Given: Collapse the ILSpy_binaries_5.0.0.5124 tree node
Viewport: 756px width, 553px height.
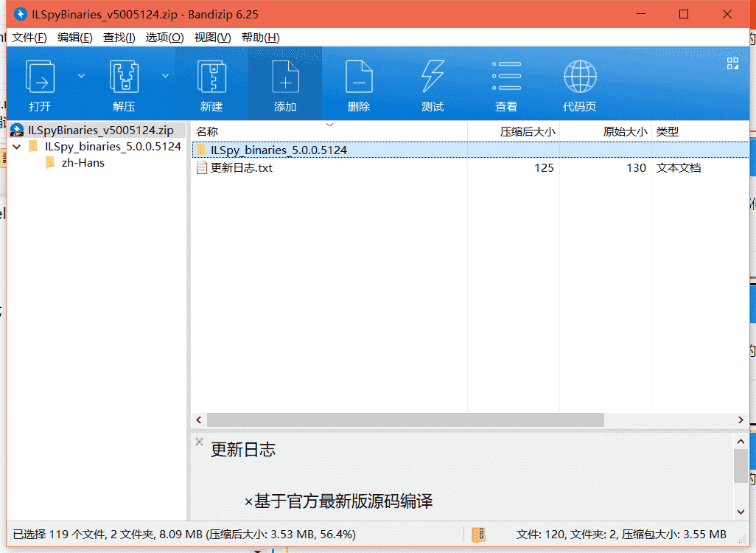Looking at the screenshot, I should [17, 147].
